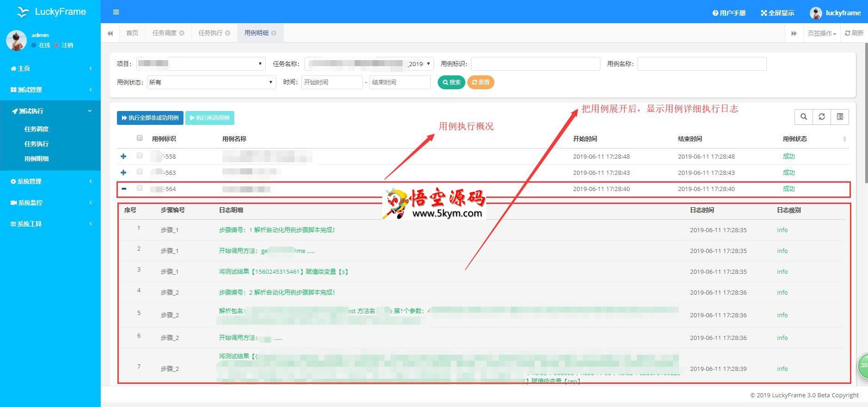Toggle the select-all header checkbox
Viewport: 868px width, 407px height.
[x=140, y=138]
